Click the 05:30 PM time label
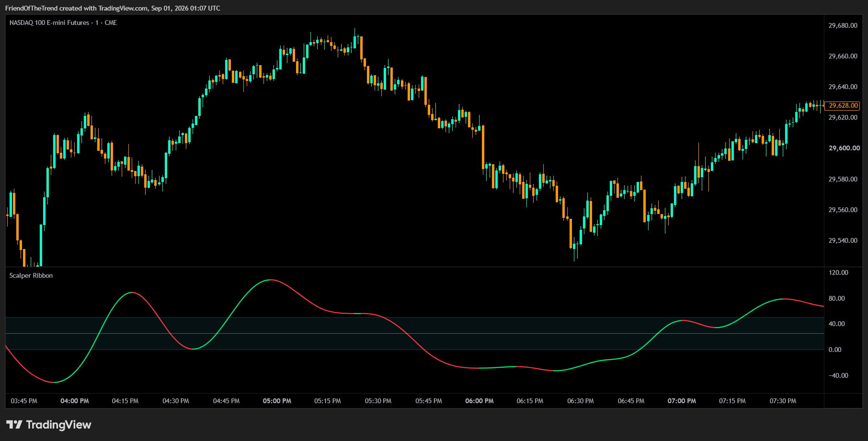 tap(378, 401)
